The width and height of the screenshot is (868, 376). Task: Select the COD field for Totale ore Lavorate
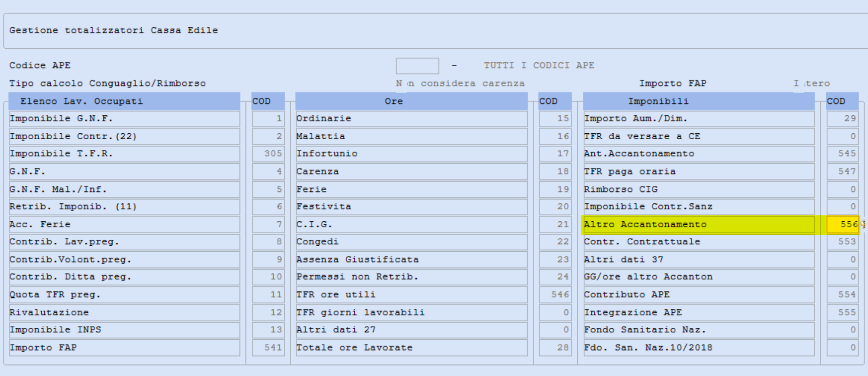point(555,348)
